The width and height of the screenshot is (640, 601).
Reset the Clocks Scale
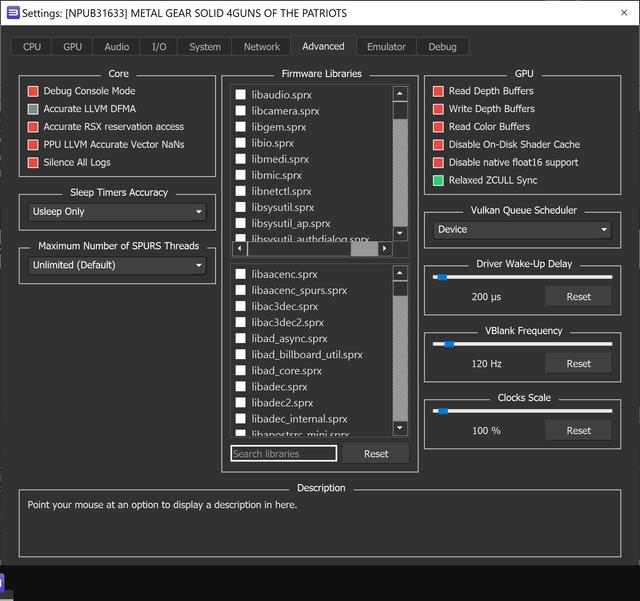[x=578, y=430]
